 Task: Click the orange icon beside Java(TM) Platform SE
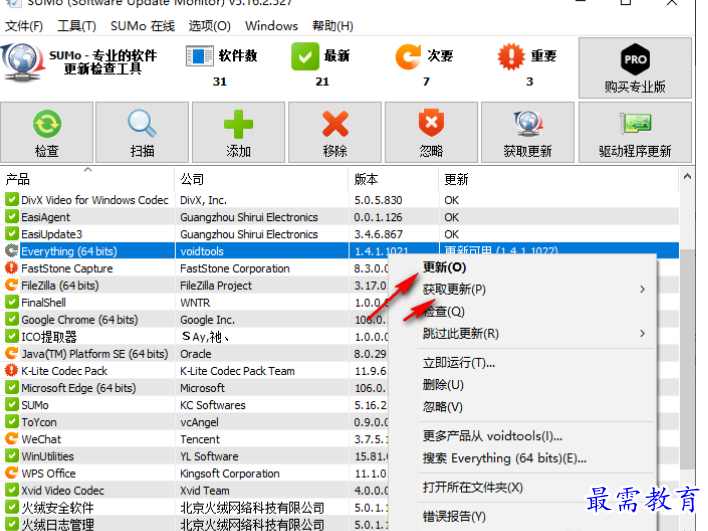point(11,354)
